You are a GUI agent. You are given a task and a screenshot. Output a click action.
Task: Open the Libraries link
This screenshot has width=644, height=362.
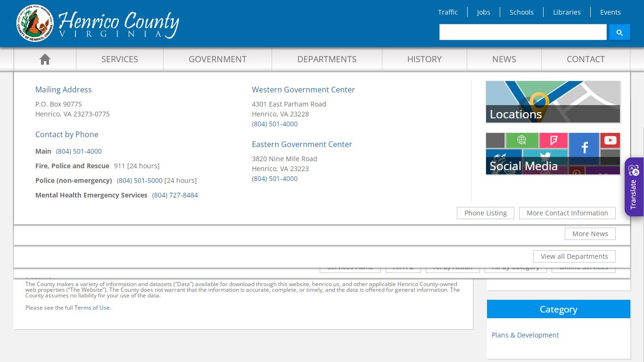click(x=567, y=12)
